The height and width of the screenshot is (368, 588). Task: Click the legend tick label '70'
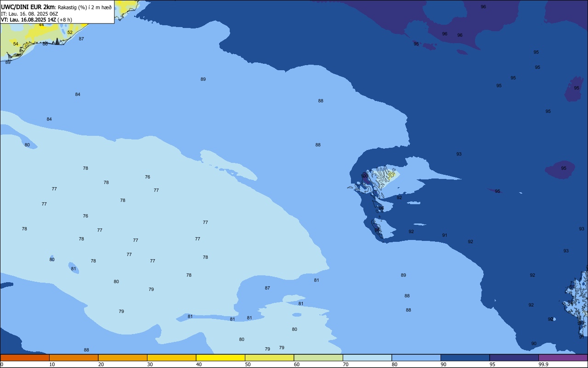pos(345,364)
